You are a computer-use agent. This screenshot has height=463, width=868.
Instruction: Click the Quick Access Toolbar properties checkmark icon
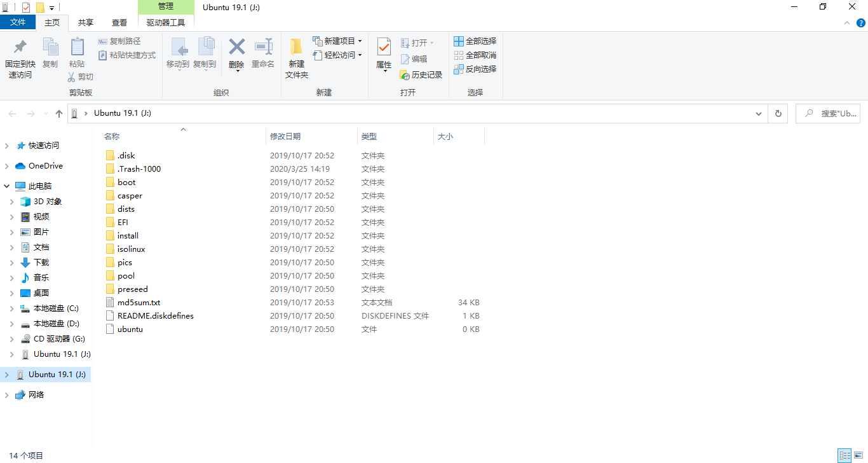pos(26,8)
